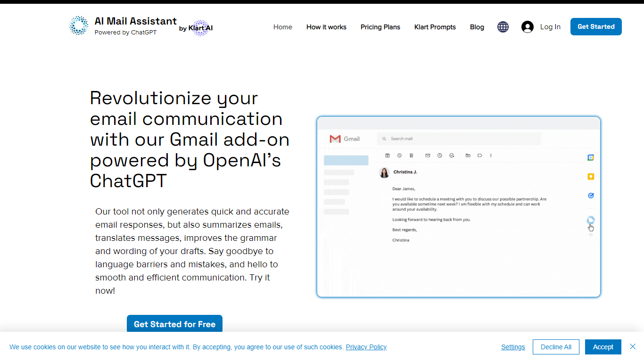Click the user avatar icon beside Log In

pos(527,27)
